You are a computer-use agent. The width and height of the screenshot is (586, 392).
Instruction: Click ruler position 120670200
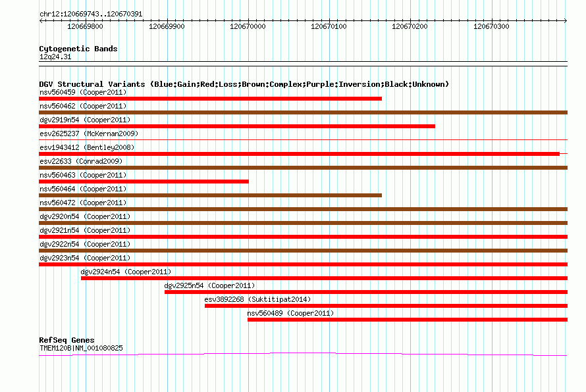pos(410,26)
